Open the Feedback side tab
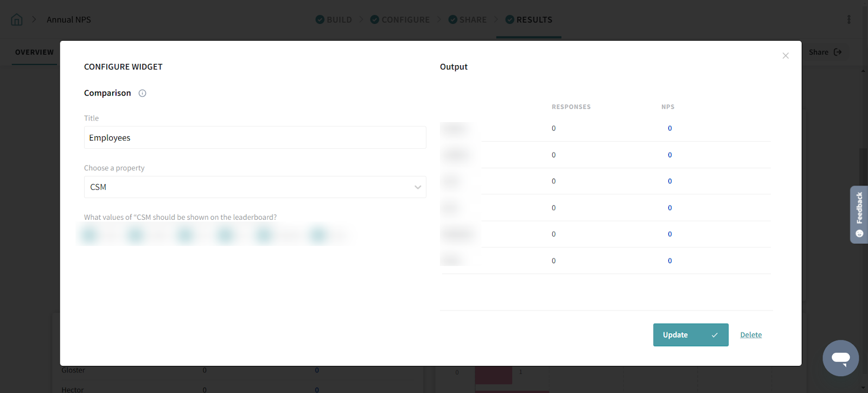868x393 pixels. [x=859, y=214]
